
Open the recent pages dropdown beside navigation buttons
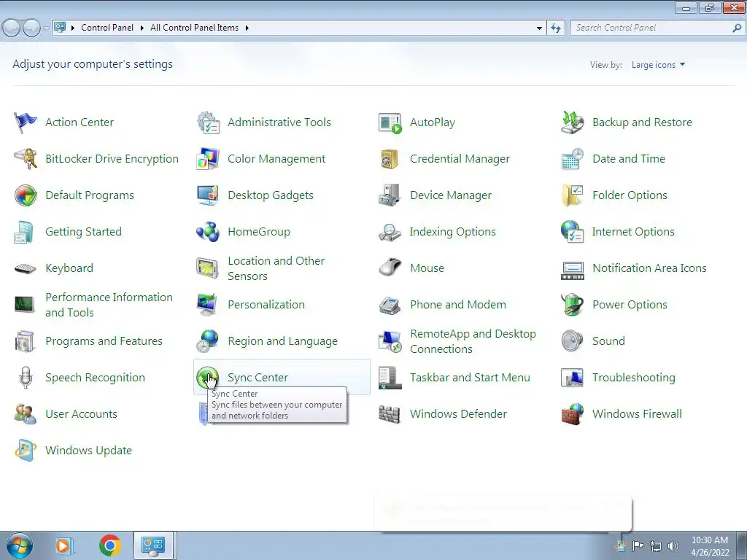[46, 28]
